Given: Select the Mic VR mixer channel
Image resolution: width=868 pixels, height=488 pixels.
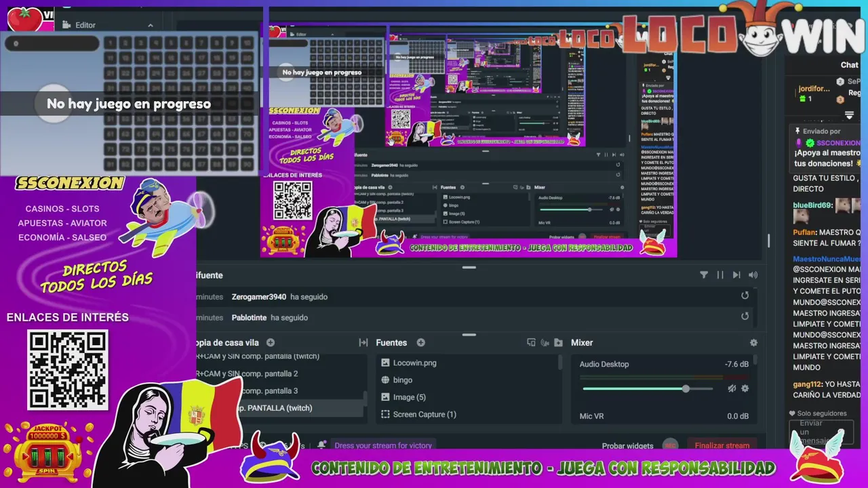Looking at the screenshot, I should coord(591,416).
